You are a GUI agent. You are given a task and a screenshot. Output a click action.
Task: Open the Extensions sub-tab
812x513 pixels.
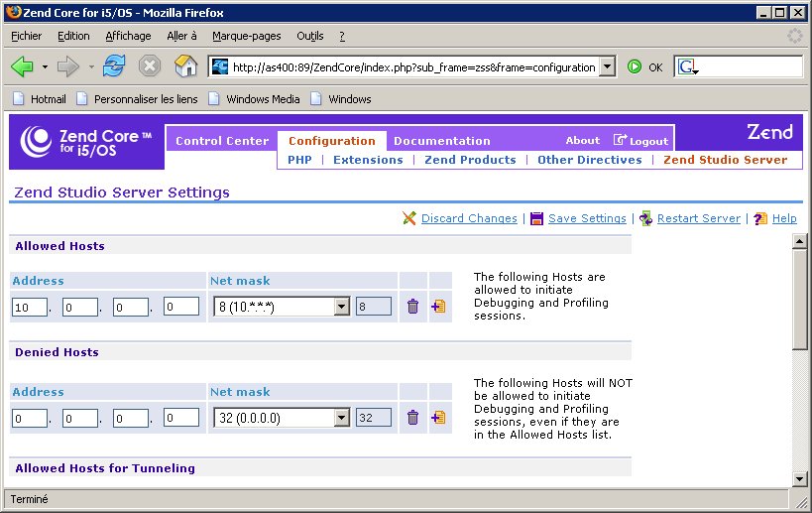368,160
